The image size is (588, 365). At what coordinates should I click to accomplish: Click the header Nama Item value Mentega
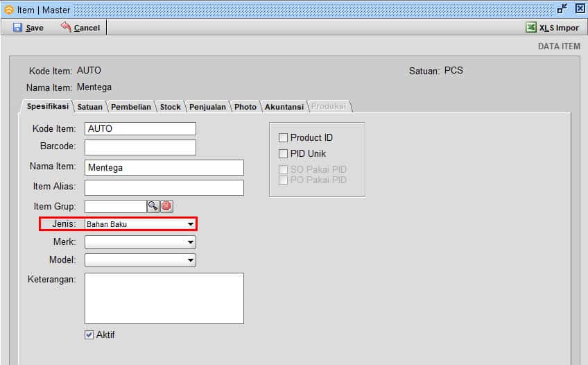[94, 87]
